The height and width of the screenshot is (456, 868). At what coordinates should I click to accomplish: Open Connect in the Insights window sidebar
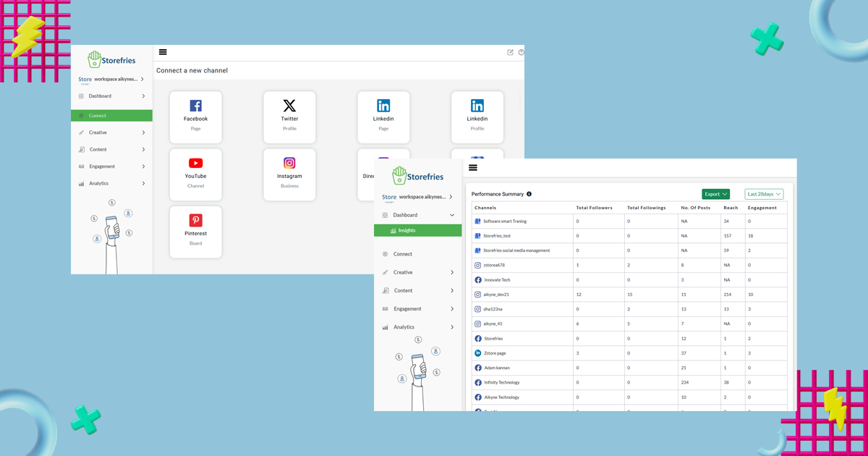[403, 254]
